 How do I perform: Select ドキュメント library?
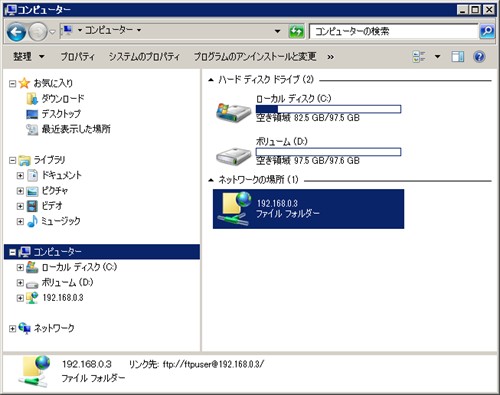click(x=61, y=175)
